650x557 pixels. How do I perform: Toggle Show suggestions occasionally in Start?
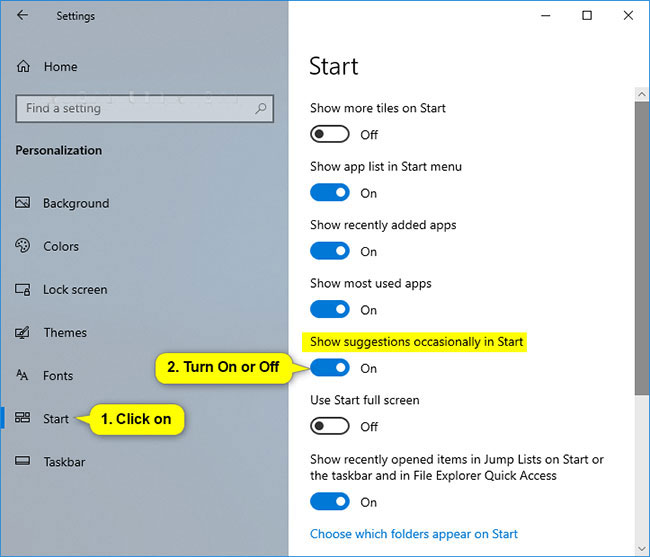pyautogui.click(x=330, y=368)
